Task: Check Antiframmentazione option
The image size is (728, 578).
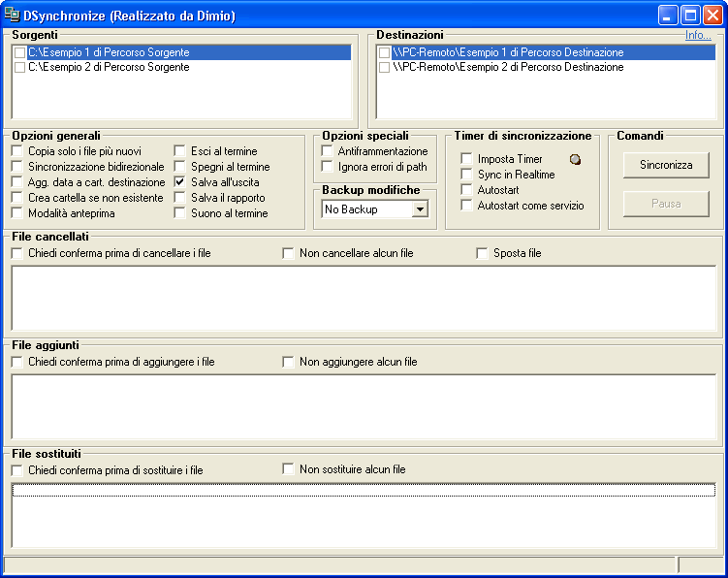Action: (x=327, y=151)
